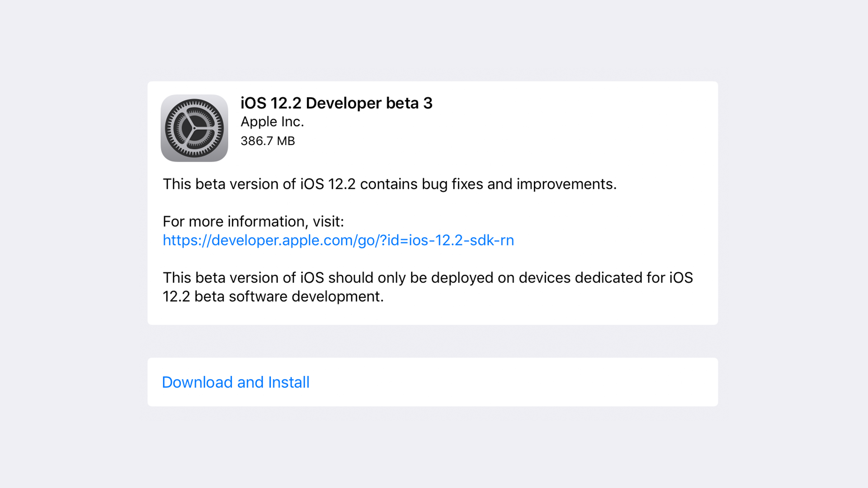The image size is (868, 488).
Task: Click the Settings gear app icon
Action: point(194,128)
